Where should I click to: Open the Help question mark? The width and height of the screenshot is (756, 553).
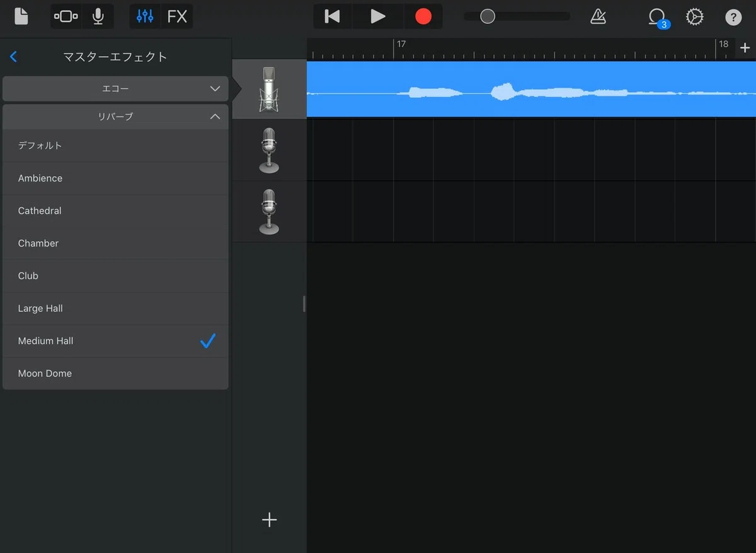point(733,17)
